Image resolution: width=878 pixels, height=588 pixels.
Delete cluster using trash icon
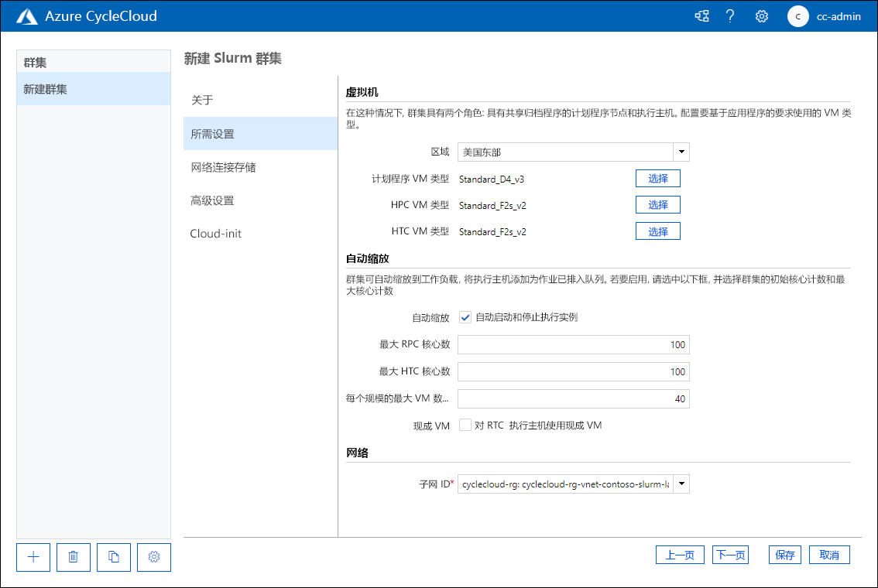74,557
